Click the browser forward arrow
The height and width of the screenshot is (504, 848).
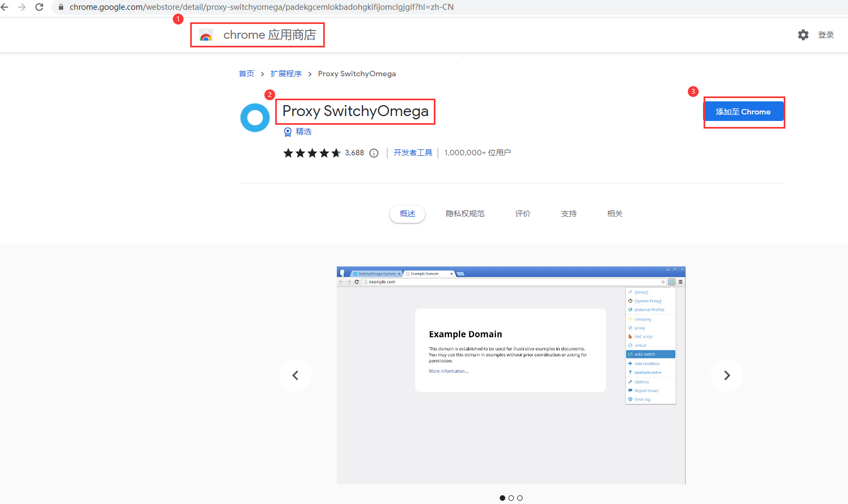pos(22,7)
